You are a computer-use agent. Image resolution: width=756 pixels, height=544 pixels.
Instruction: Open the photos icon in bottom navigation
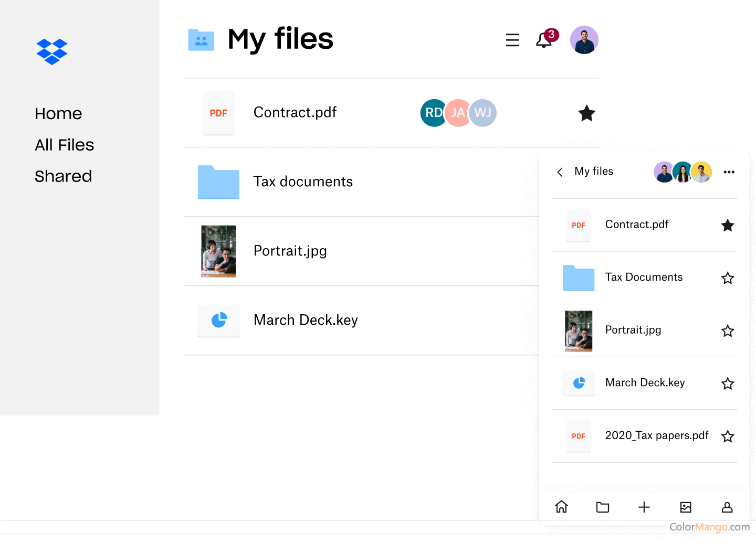pos(686,507)
